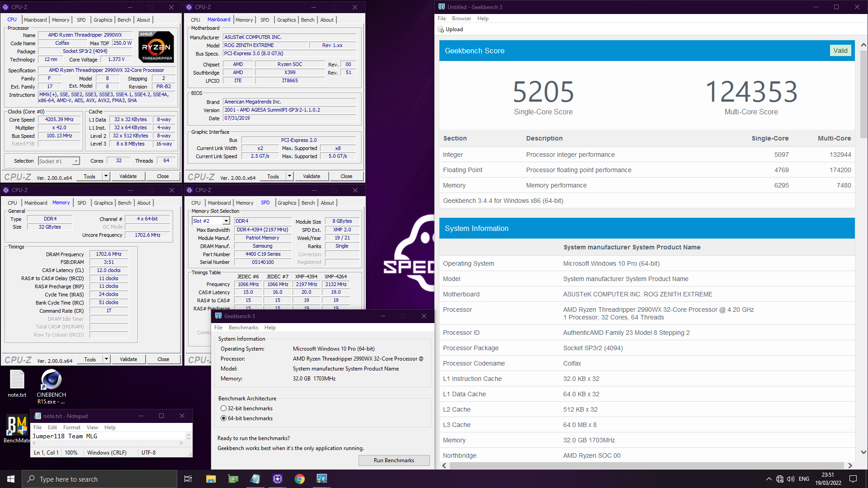The width and height of the screenshot is (868, 488).
Task: Expand Tools dropdown arrow in the Mainboard tab window
Action: coord(290,176)
